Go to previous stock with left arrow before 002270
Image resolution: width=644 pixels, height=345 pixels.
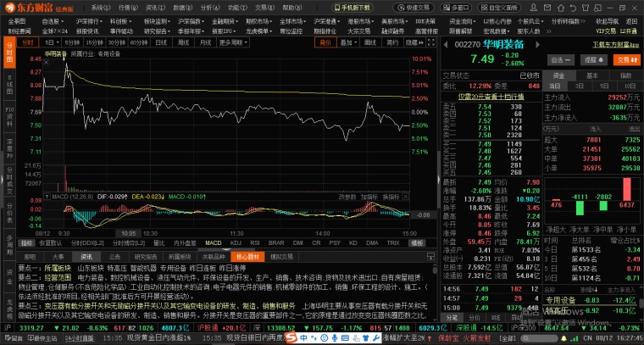pyautogui.click(x=447, y=45)
